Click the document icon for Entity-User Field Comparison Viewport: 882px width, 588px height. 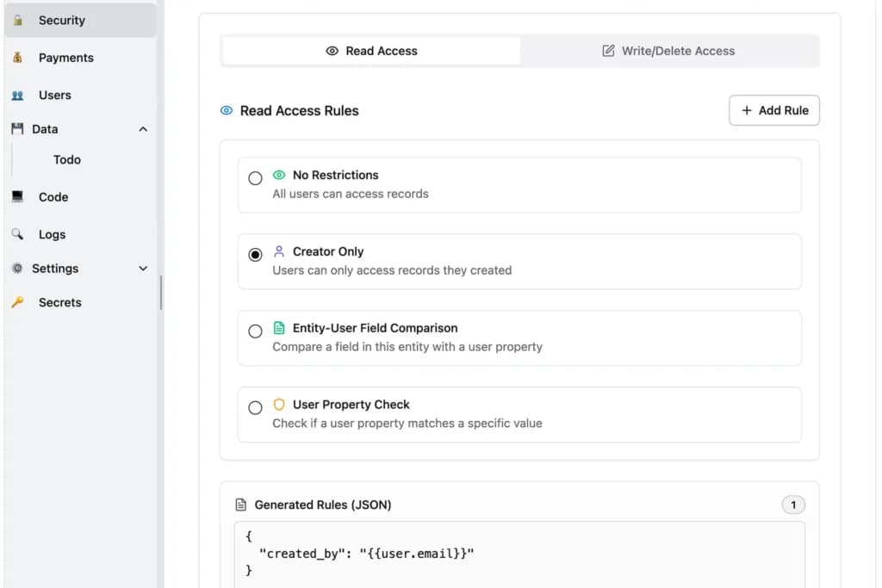click(279, 328)
